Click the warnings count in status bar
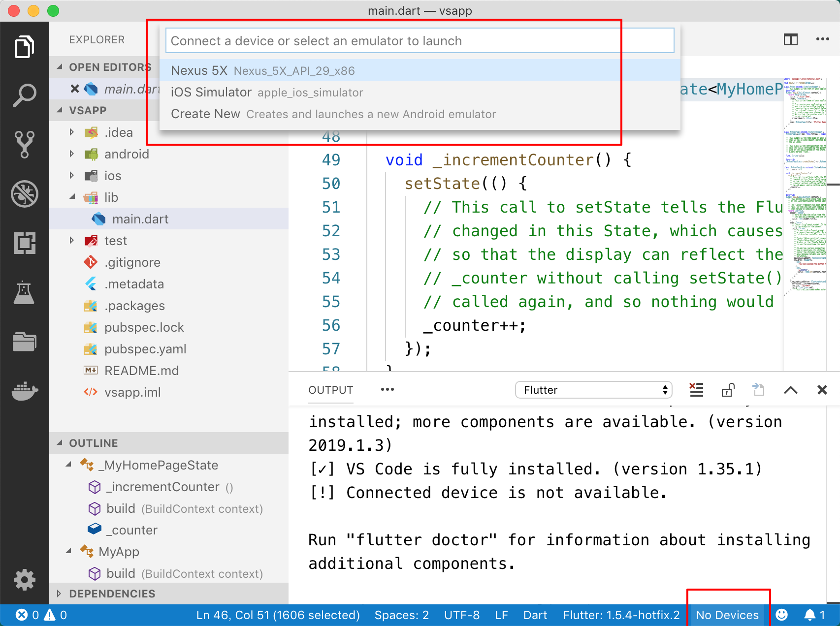Screen dimensions: 840x626 tap(56, 615)
